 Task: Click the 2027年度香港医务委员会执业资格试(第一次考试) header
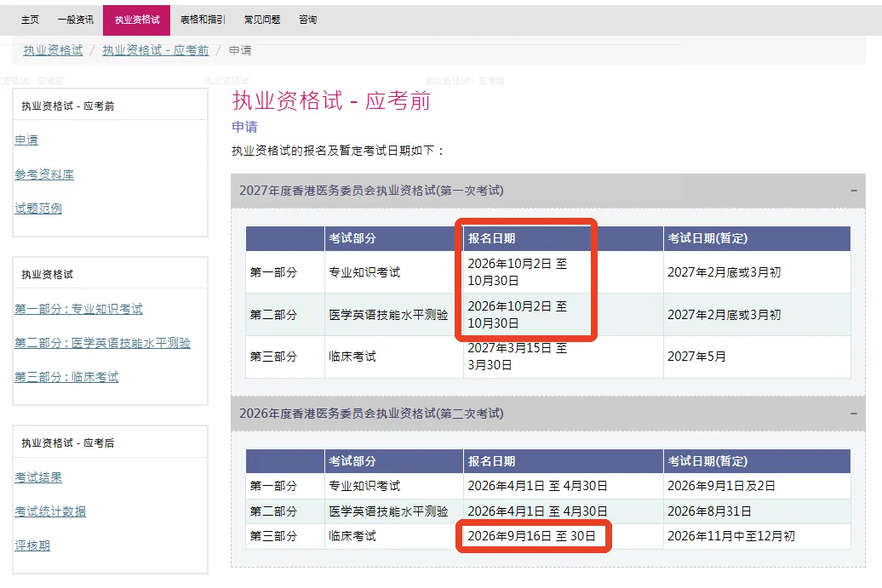[x=548, y=191]
